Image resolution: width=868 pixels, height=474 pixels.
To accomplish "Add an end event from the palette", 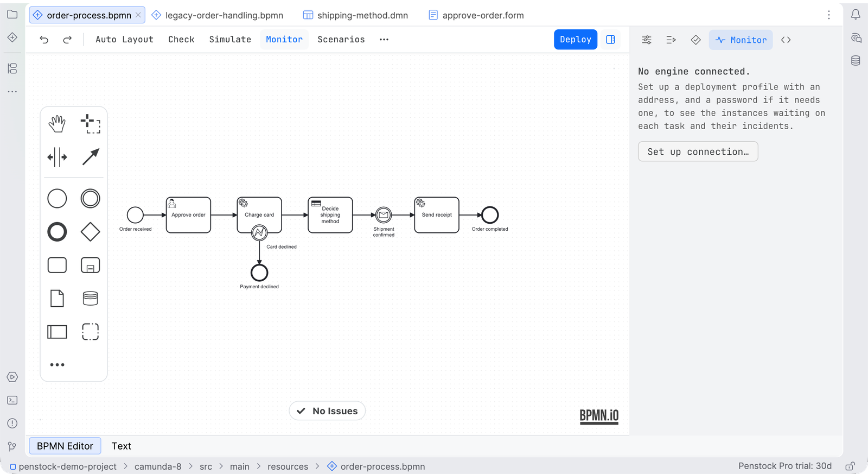I will [57, 232].
